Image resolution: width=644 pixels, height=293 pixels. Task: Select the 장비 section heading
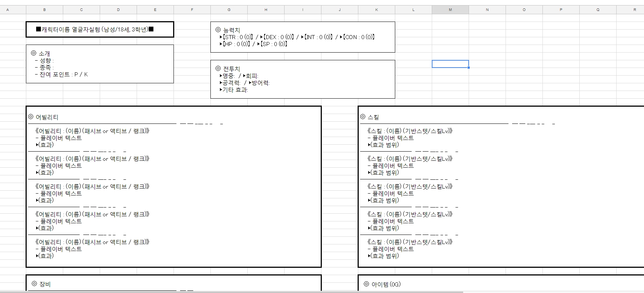tap(45, 284)
